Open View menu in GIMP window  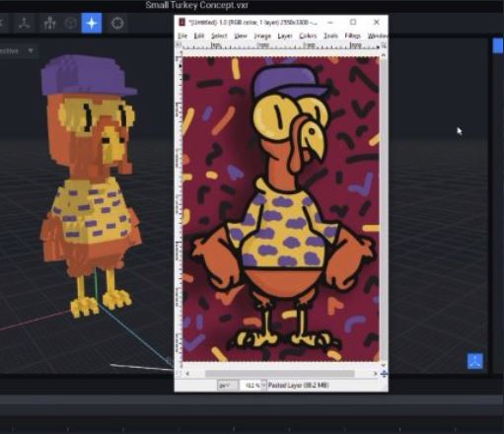point(241,36)
